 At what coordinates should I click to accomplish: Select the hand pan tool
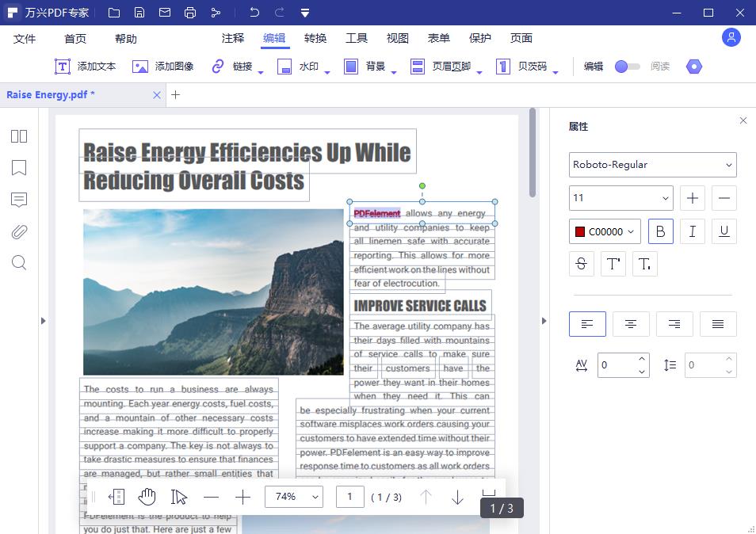(147, 497)
